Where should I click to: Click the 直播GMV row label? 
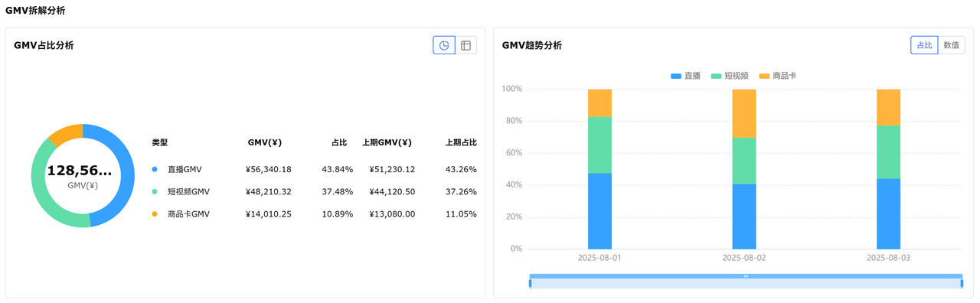(x=185, y=169)
